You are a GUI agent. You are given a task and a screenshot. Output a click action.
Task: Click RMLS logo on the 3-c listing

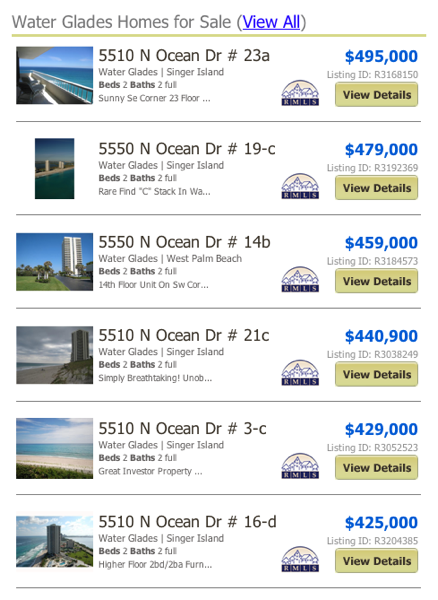coord(300,466)
